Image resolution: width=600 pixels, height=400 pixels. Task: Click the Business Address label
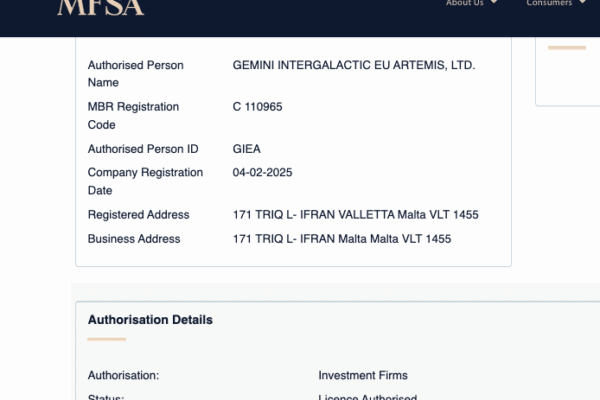(x=134, y=239)
